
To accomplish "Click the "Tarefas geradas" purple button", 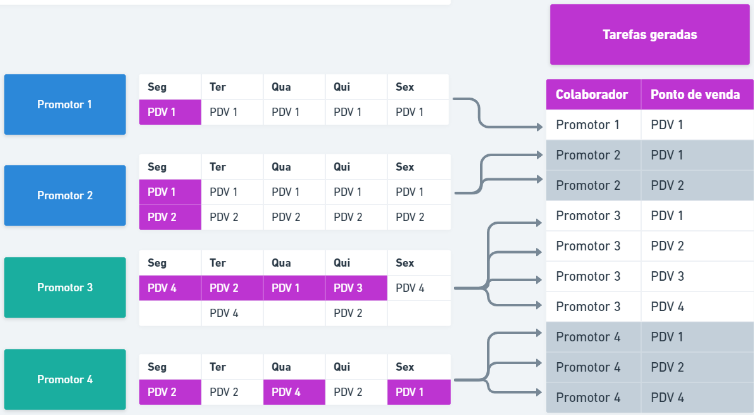I will [x=649, y=35].
